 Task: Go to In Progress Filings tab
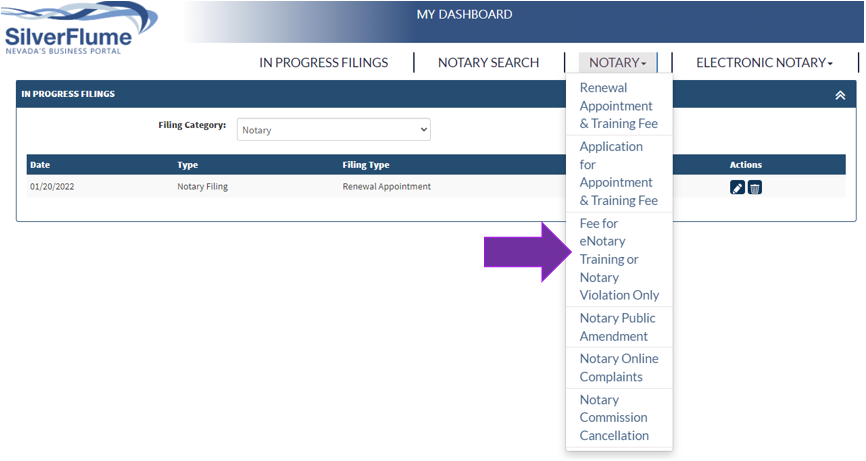tap(323, 62)
